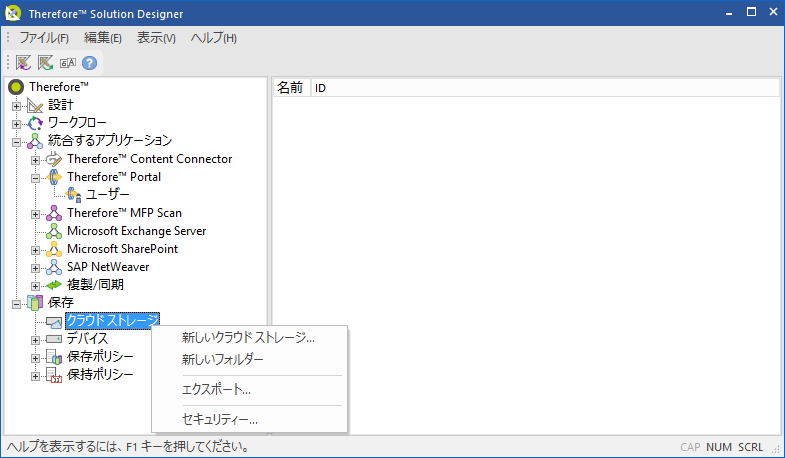Expand the 保持ポリシー node
Image resolution: width=785 pixels, height=458 pixels.
36,376
